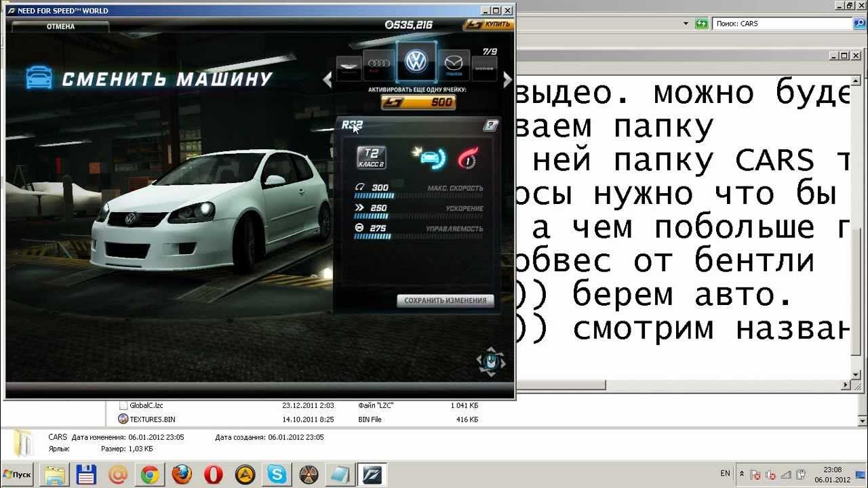This screenshot has height=488, width=868.
Task: Click the blue car icon beside Сменить машину
Action: [39, 78]
